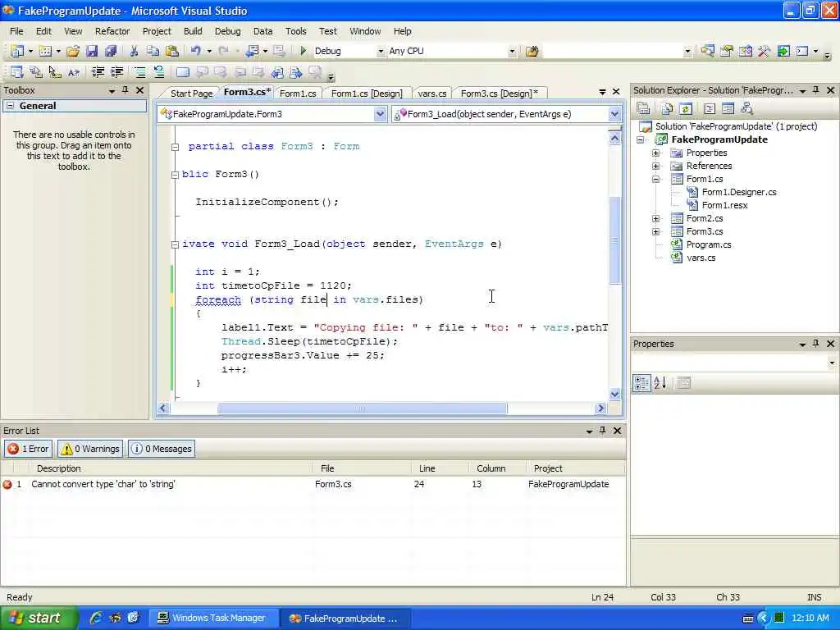Click Show All Files in Solution Explorer
Viewport: 840px width, 630px height.
pyautogui.click(x=667, y=109)
